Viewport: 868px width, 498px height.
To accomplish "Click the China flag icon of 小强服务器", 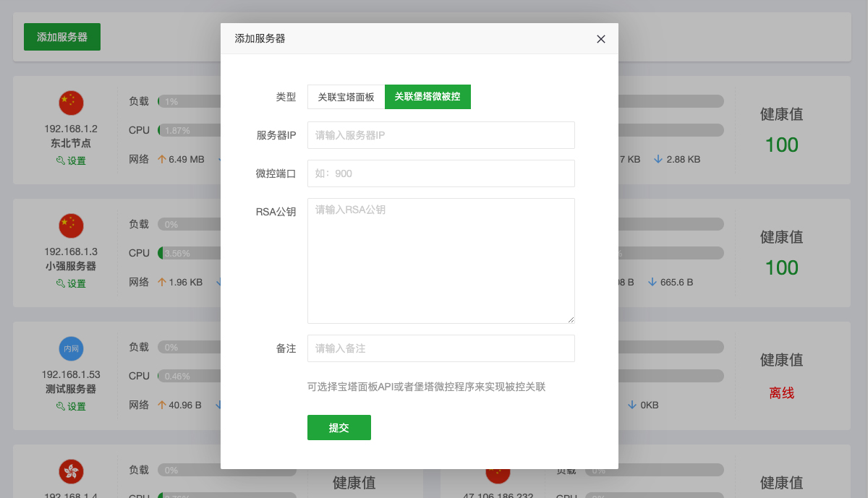I will click(71, 226).
